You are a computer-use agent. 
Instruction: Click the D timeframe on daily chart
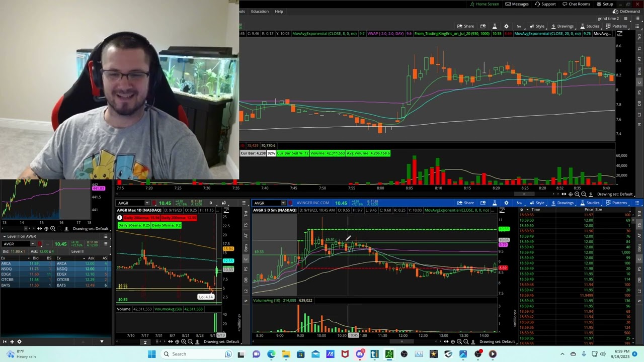click(x=211, y=203)
